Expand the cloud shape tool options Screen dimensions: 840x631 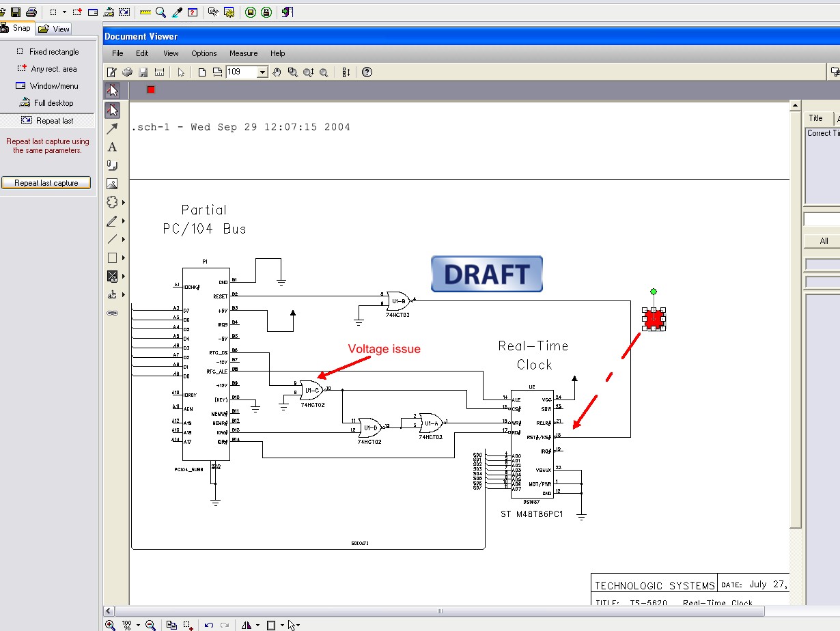pyautogui.click(x=123, y=203)
